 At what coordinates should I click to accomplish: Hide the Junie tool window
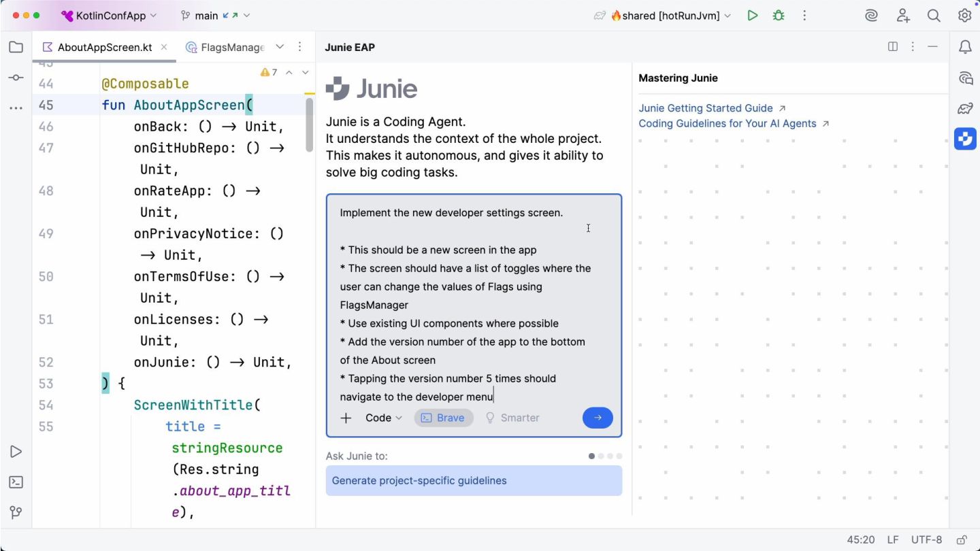point(933,47)
